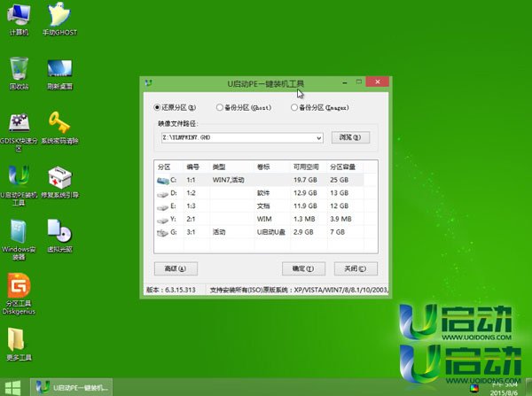Screen dimensions: 532x396
Task: Select the 备份分区 (Imagex) radio button
Action: (x=293, y=107)
